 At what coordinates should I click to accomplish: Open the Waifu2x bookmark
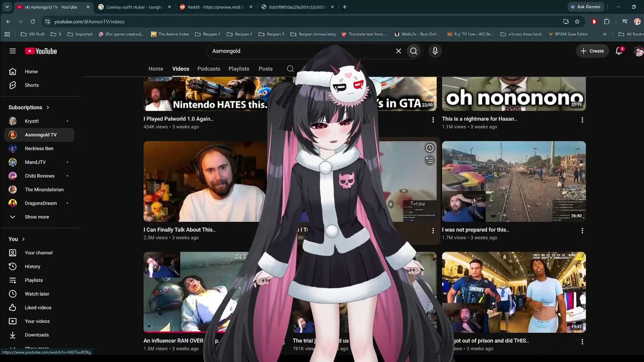click(417, 34)
